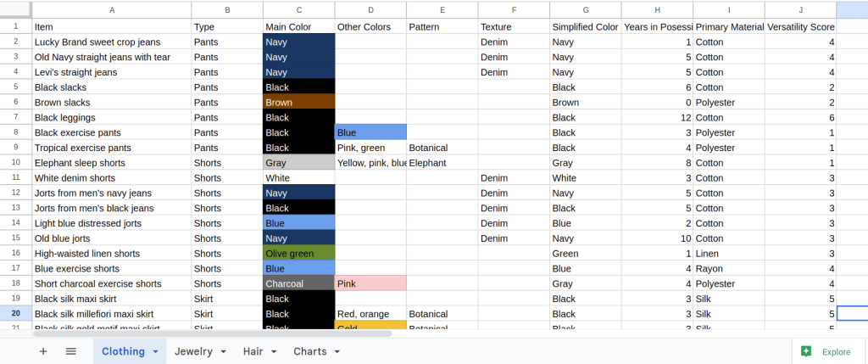Viewport: 868px width, 364px height.
Task: Select cell 'Lucky Brand sweet crop jeans'
Action: [112, 42]
